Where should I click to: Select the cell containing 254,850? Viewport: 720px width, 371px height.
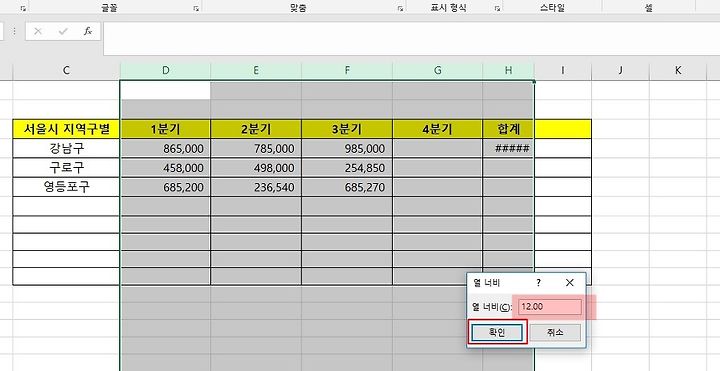pos(347,168)
